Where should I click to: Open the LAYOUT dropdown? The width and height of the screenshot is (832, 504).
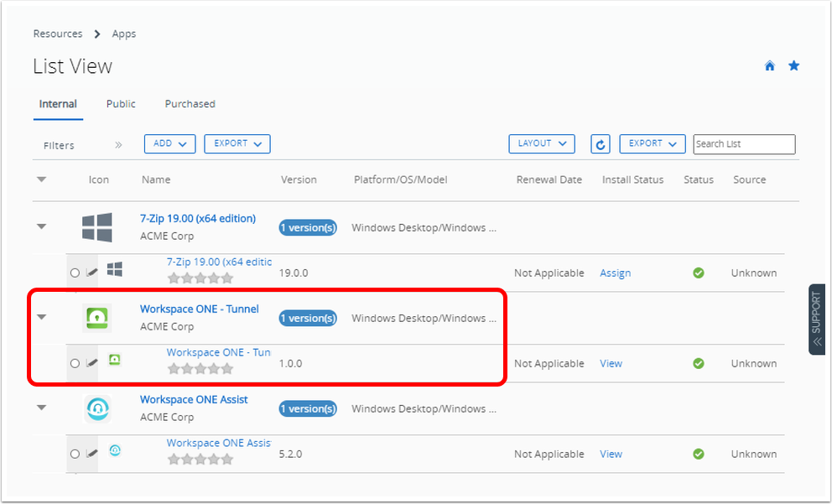click(x=541, y=143)
